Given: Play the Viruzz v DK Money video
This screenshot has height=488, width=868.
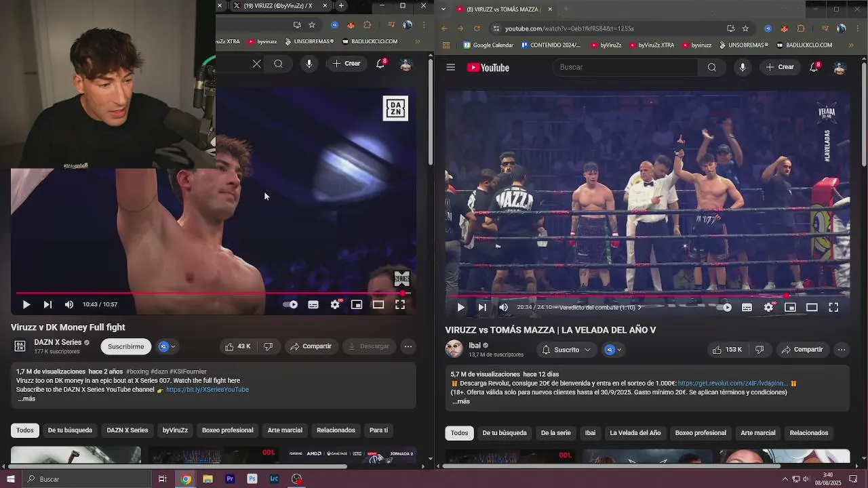Looking at the screenshot, I should [x=26, y=305].
